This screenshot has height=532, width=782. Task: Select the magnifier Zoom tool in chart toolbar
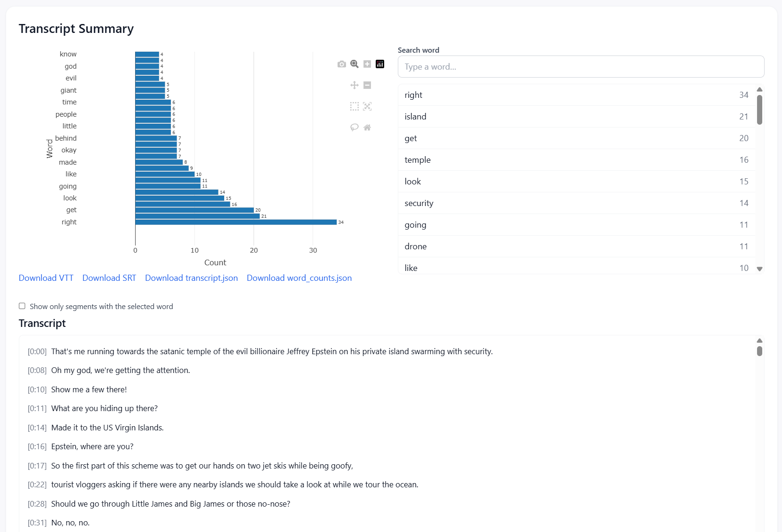point(355,64)
